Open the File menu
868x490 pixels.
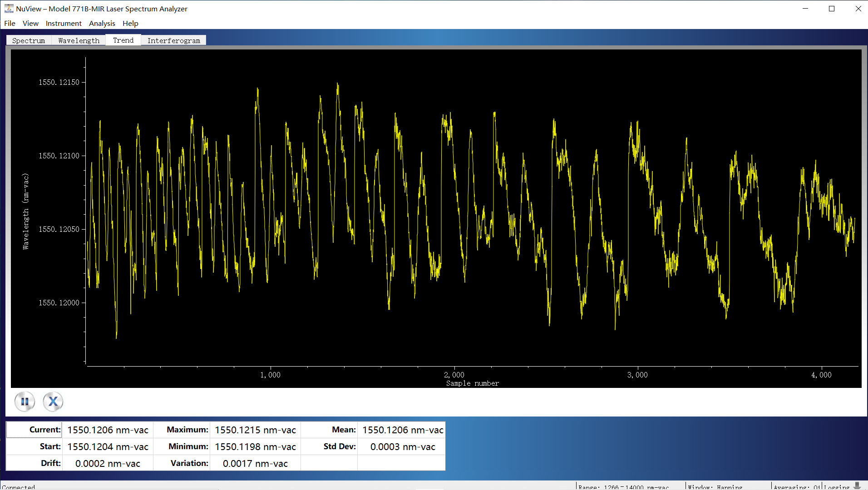coord(10,23)
